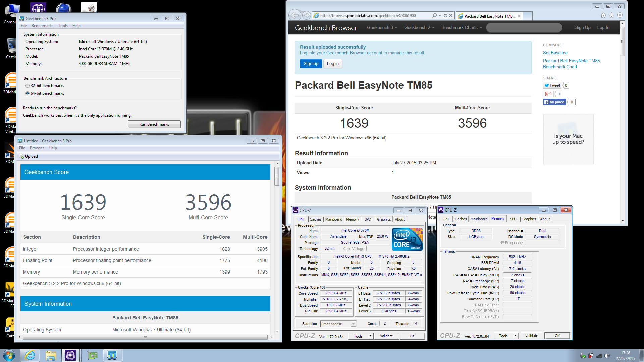Open Windows Explorer folder in taskbar
Screen dimensions: 644x362
pos(51,355)
